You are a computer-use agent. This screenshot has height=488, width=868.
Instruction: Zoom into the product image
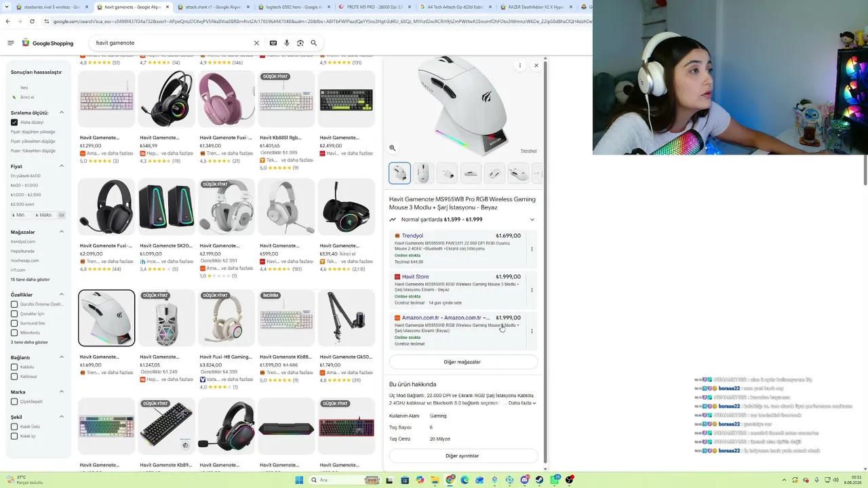(x=393, y=148)
